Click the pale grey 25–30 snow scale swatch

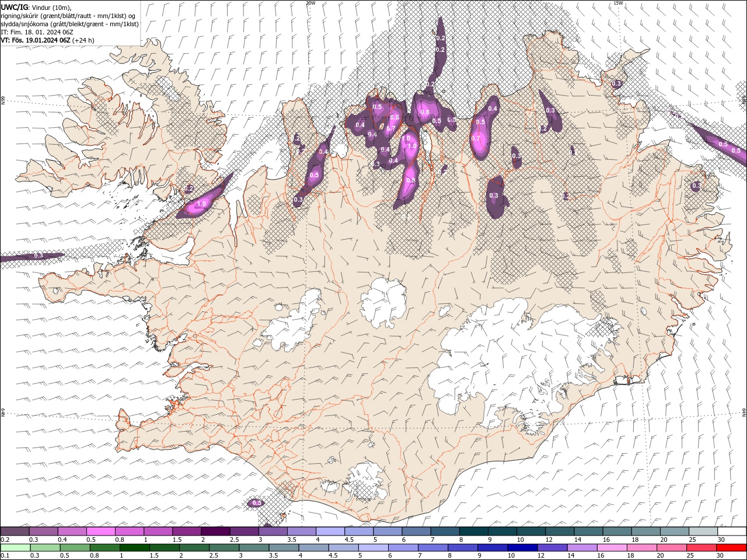coord(703,531)
